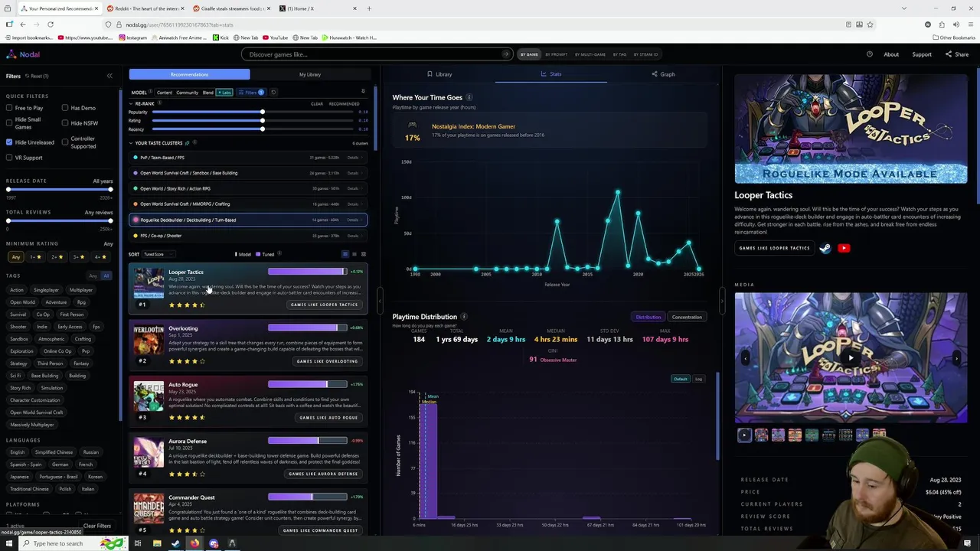This screenshot has width=980, height=551.
Task: Click the search submit arrow icon
Action: click(x=505, y=54)
